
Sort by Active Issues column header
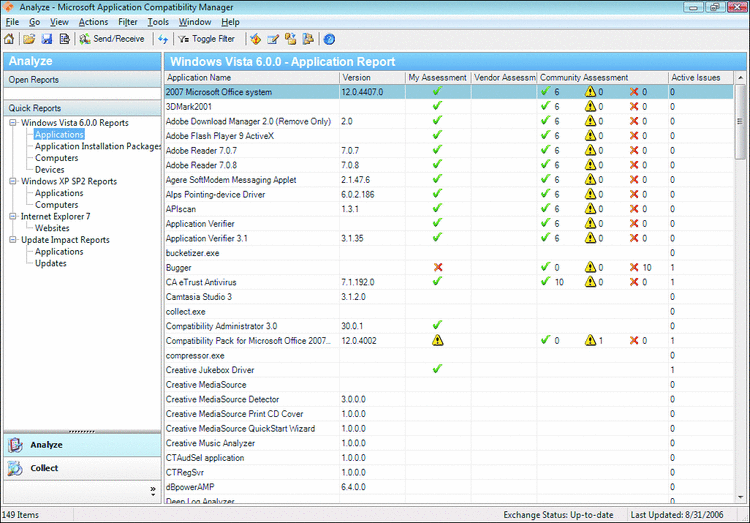coord(700,78)
